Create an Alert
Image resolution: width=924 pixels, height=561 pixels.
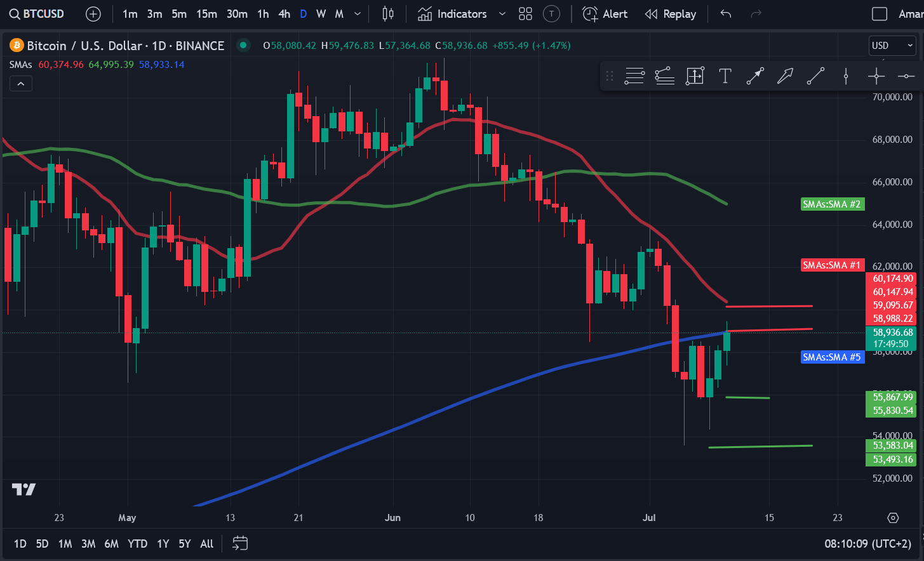point(605,14)
